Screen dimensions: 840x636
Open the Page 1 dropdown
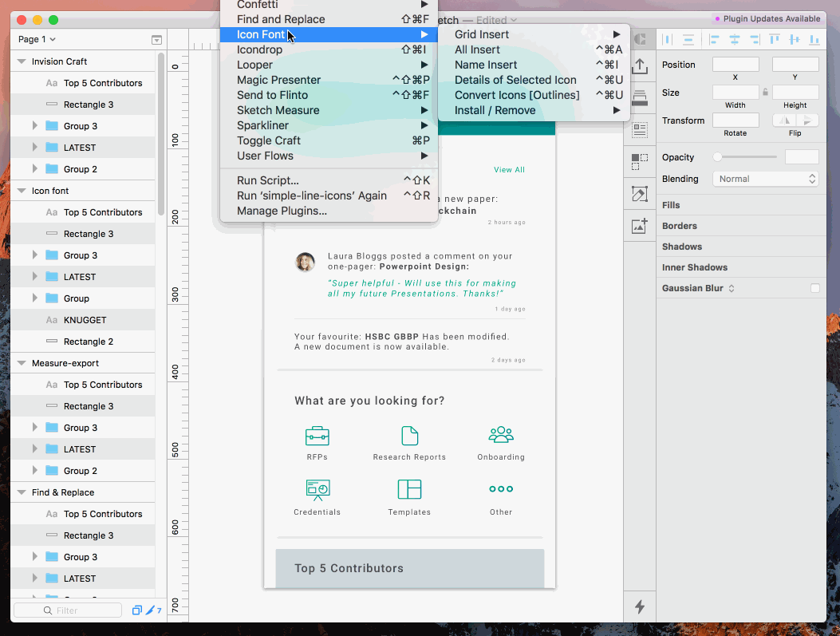pyautogui.click(x=37, y=39)
